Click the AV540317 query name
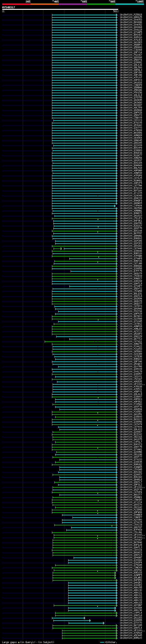Image resolution: width=146 pixels, height=644 pixels. pos(8,8)
